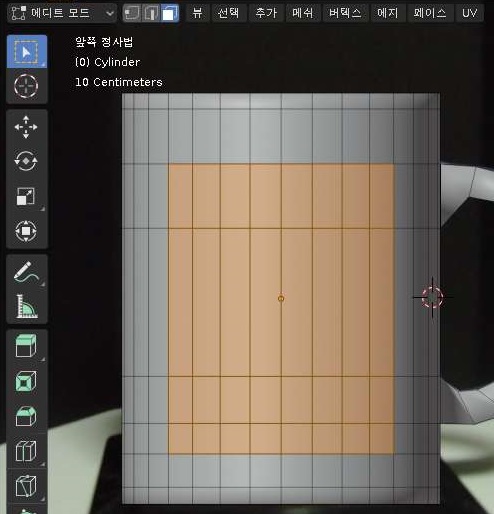Select the Inset Faces tool
Viewport: 494px width, 514px height.
click(26, 381)
